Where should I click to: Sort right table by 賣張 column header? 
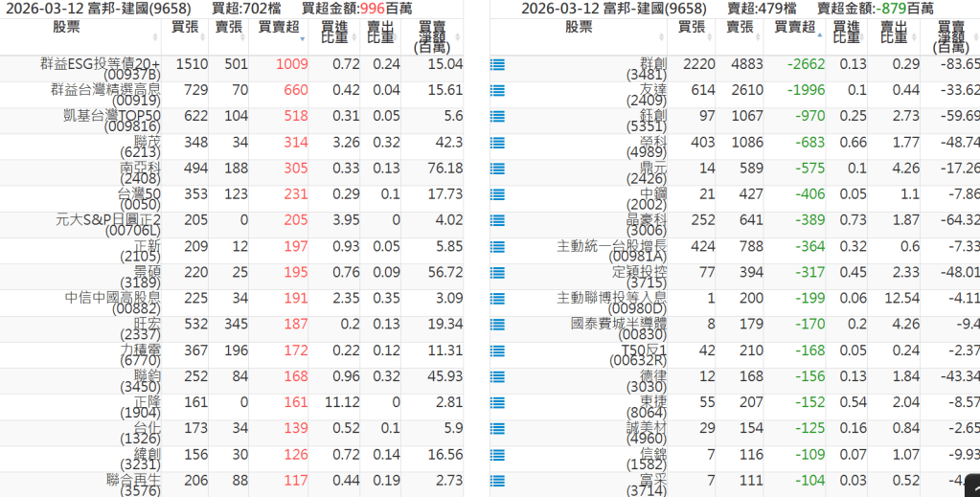pos(740,27)
